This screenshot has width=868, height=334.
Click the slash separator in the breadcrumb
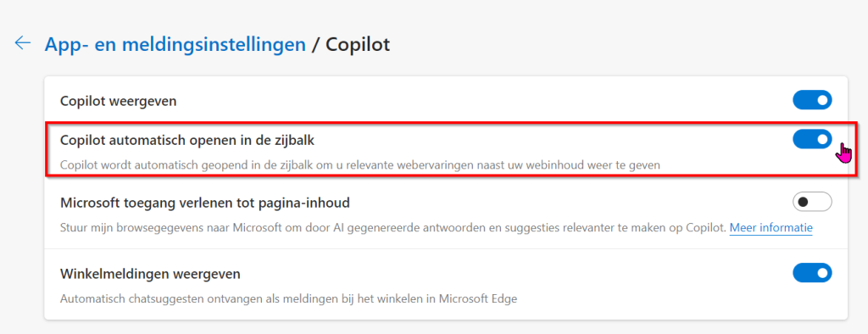(x=315, y=44)
